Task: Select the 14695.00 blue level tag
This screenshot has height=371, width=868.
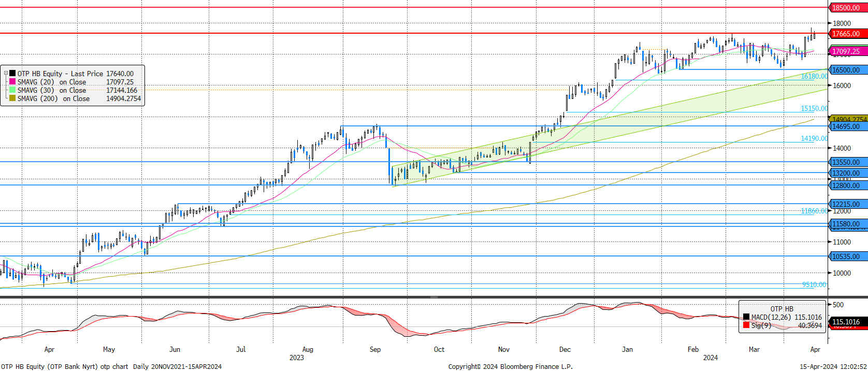Action: (x=848, y=126)
